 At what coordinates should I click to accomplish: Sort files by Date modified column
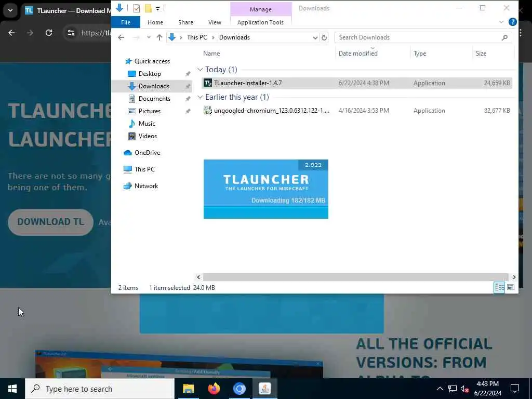pyautogui.click(x=358, y=54)
